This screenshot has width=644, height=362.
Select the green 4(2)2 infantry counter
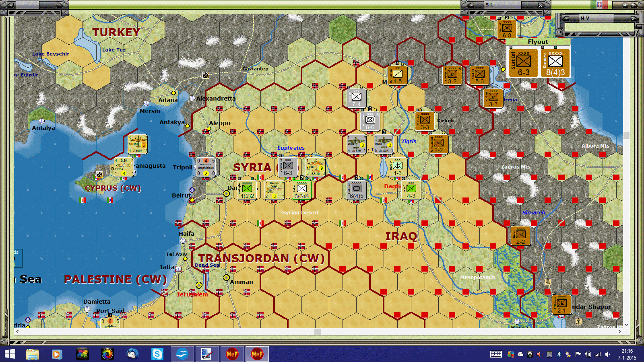point(247,190)
